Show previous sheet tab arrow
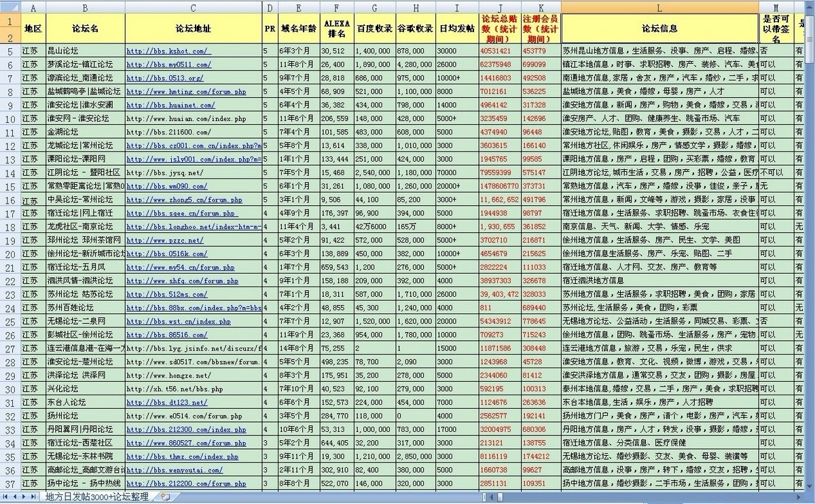Screen dimensions: 815x504 pos(15,497)
